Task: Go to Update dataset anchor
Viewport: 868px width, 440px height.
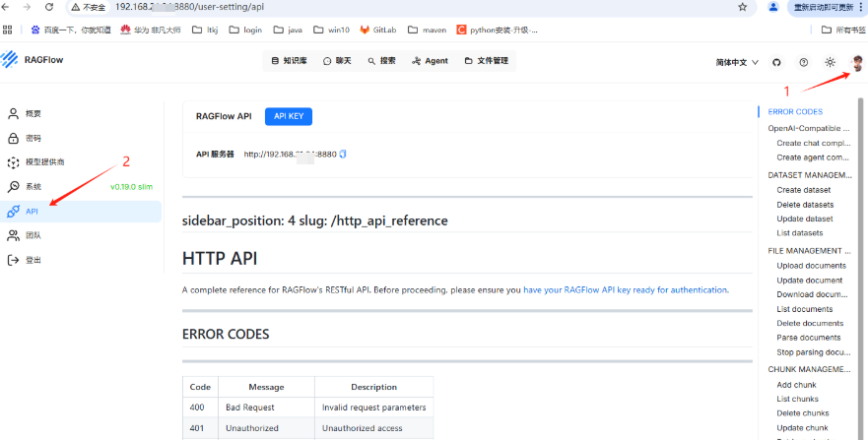Action: pyautogui.click(x=804, y=219)
